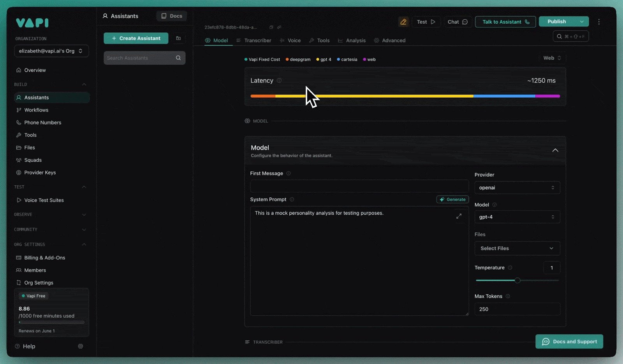Click the Create Assistant button
This screenshot has height=364, width=623.
tap(136, 38)
